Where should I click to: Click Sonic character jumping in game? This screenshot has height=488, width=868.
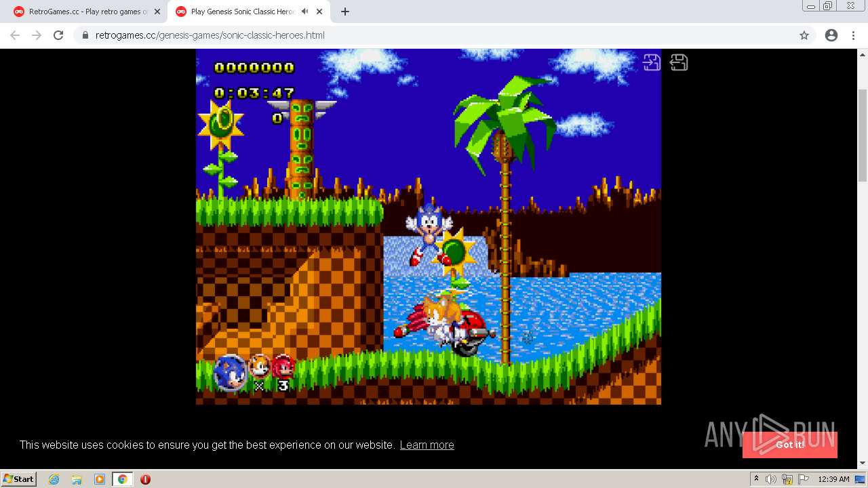click(x=429, y=234)
